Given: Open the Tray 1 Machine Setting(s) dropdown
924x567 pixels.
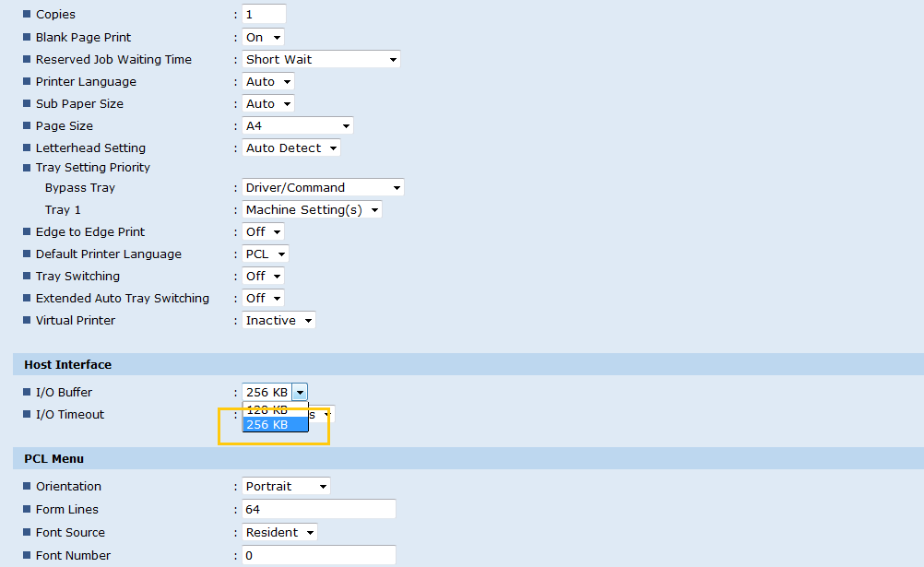Looking at the screenshot, I should point(312,210).
